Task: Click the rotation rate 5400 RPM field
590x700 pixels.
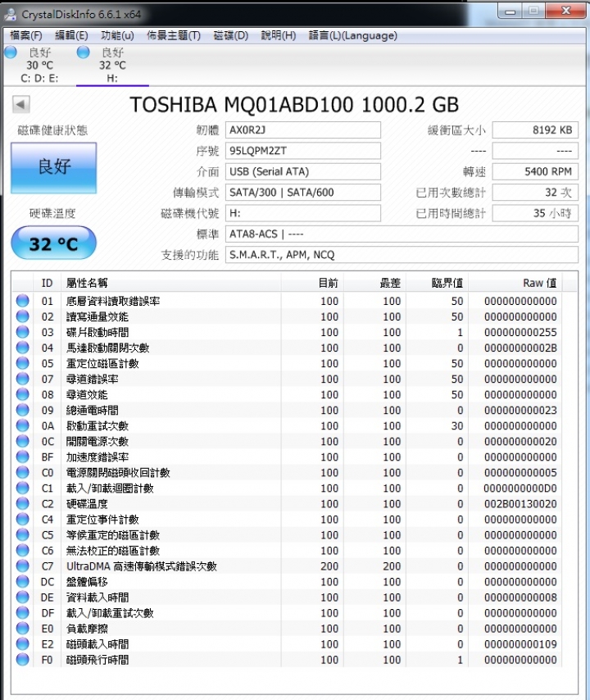Action: point(535,171)
